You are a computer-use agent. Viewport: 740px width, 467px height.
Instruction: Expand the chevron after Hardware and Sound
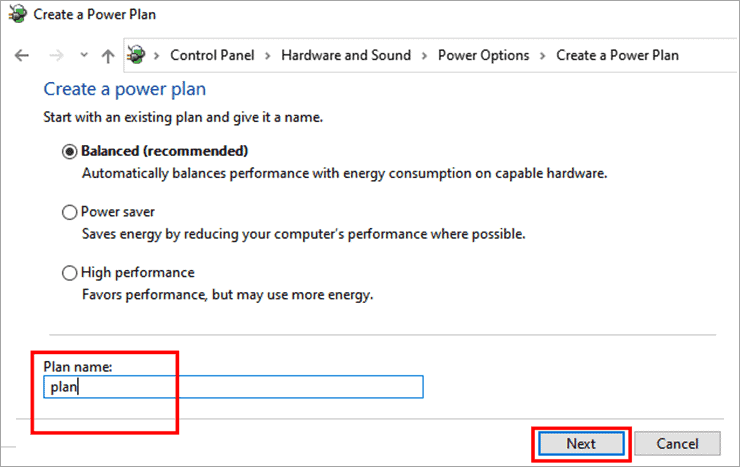coord(425,56)
